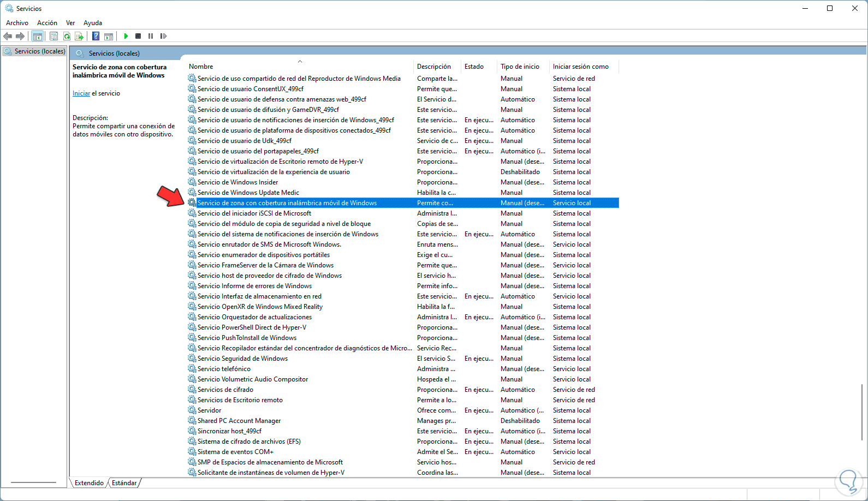Select Sistema de eventos COM+
Screen dimensions: 868x501
[403, 452]
